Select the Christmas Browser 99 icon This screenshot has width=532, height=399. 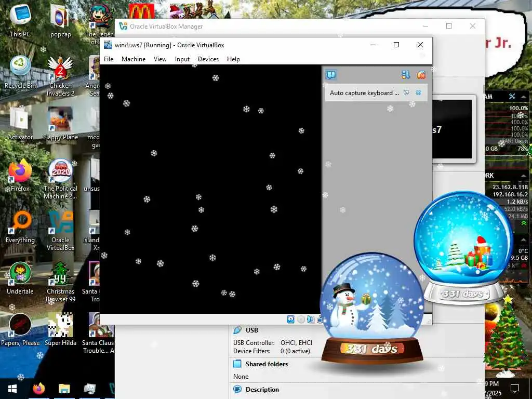click(60, 282)
